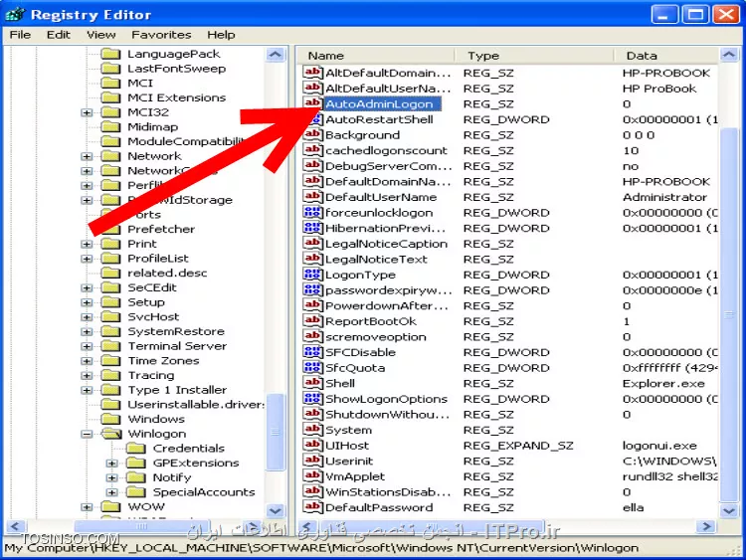Click the SfcQuota DWORD value icon

[312, 368]
